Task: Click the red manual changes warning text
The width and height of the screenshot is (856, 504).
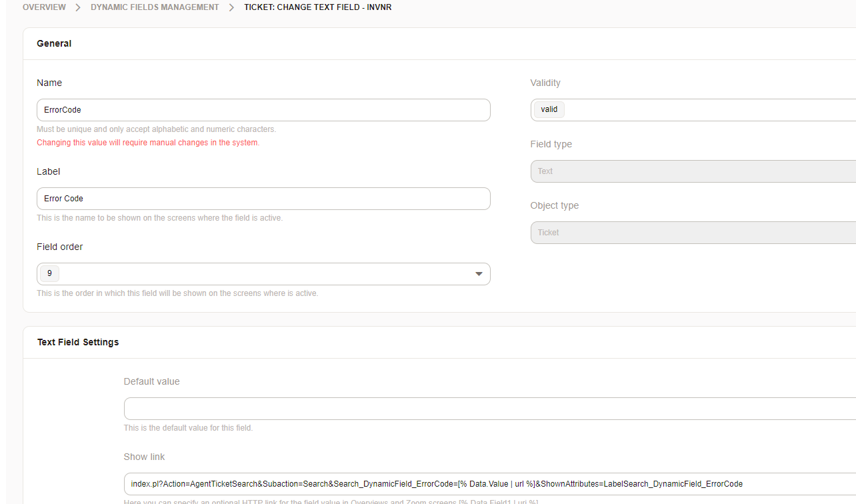Action: [148, 143]
